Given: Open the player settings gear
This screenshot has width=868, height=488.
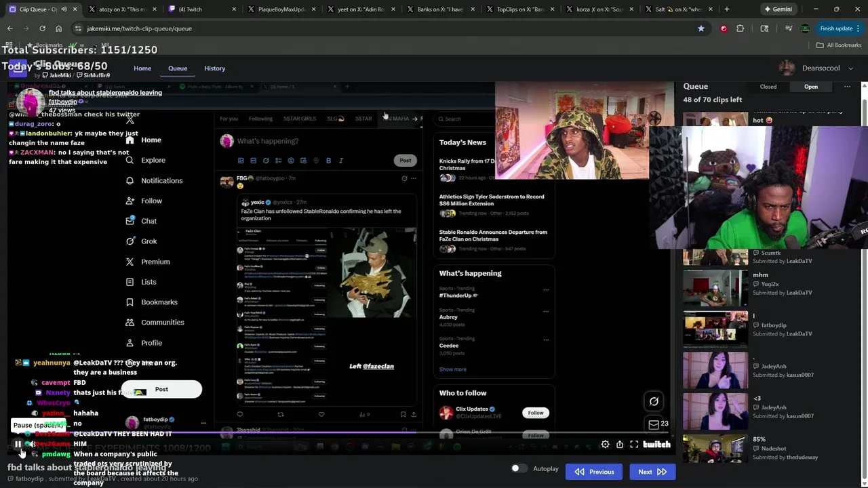Looking at the screenshot, I should point(605,445).
